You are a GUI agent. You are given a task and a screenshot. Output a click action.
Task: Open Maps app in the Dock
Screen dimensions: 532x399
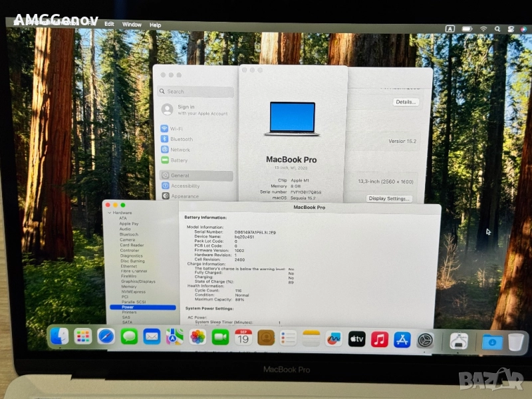(x=174, y=337)
